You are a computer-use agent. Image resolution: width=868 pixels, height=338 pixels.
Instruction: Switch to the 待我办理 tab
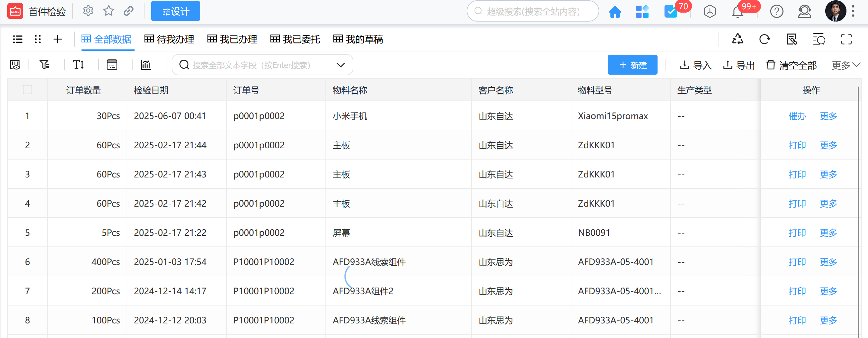pyautogui.click(x=169, y=39)
